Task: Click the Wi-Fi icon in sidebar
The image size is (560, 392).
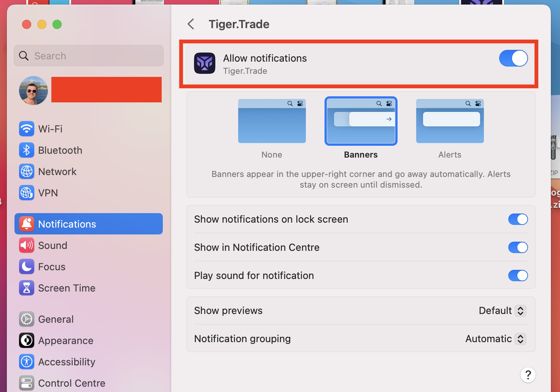Action: click(x=27, y=129)
